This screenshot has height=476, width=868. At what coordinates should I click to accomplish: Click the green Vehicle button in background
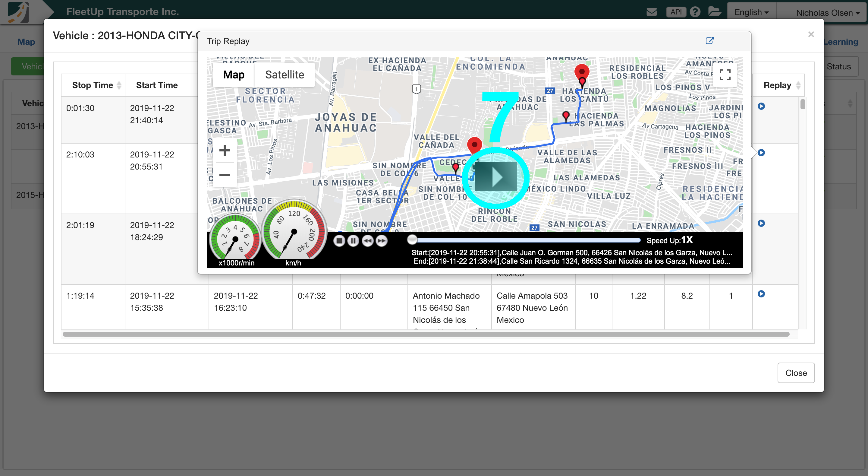point(28,66)
